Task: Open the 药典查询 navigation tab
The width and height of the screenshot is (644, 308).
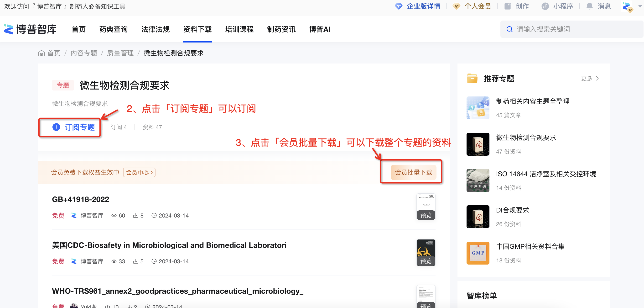Action: click(x=114, y=29)
